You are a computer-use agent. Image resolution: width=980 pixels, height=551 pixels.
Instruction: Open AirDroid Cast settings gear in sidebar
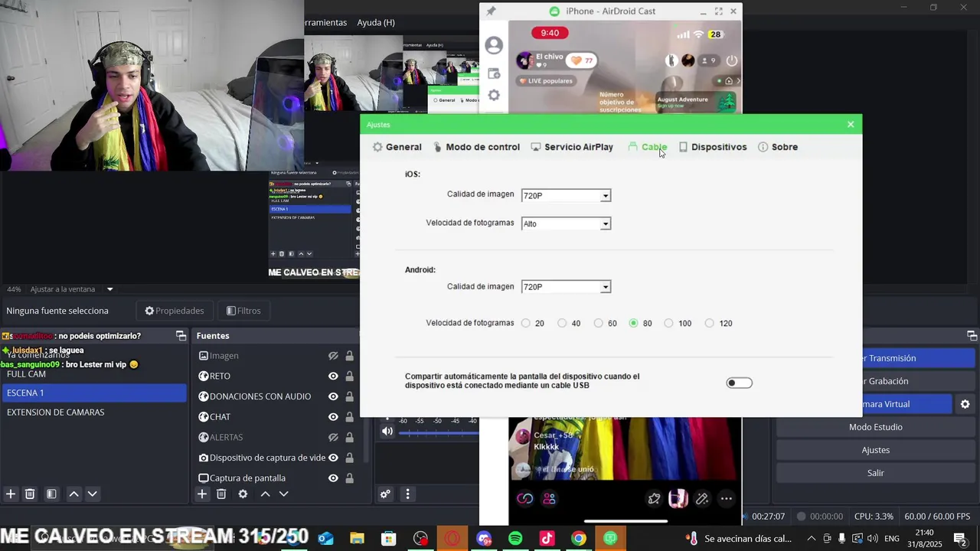point(494,96)
